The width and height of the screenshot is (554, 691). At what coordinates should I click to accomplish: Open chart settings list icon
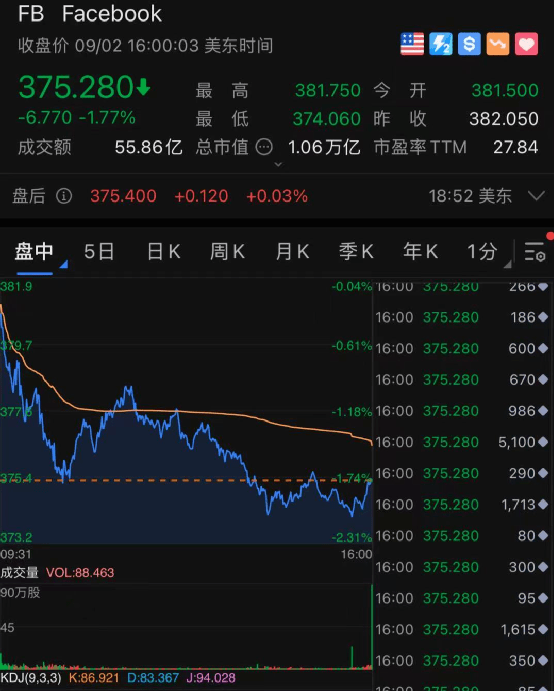pos(535,252)
